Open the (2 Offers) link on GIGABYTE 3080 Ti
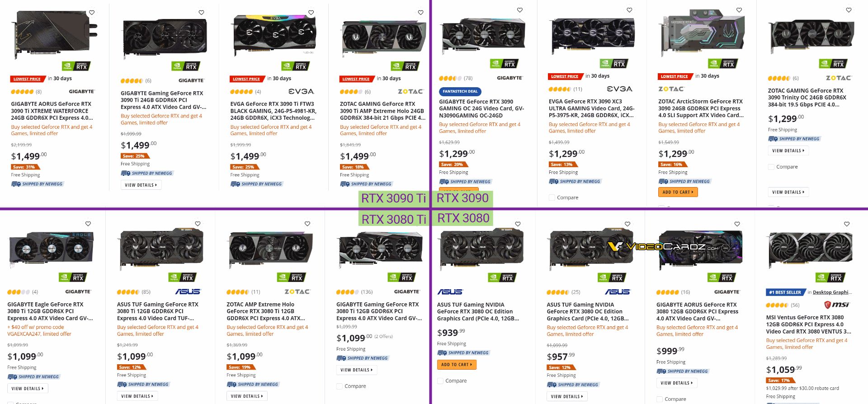868x404 pixels. pos(383,336)
